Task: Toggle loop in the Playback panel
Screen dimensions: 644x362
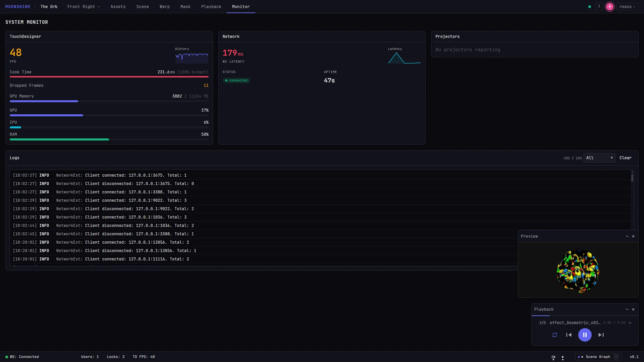Action: 555,335
